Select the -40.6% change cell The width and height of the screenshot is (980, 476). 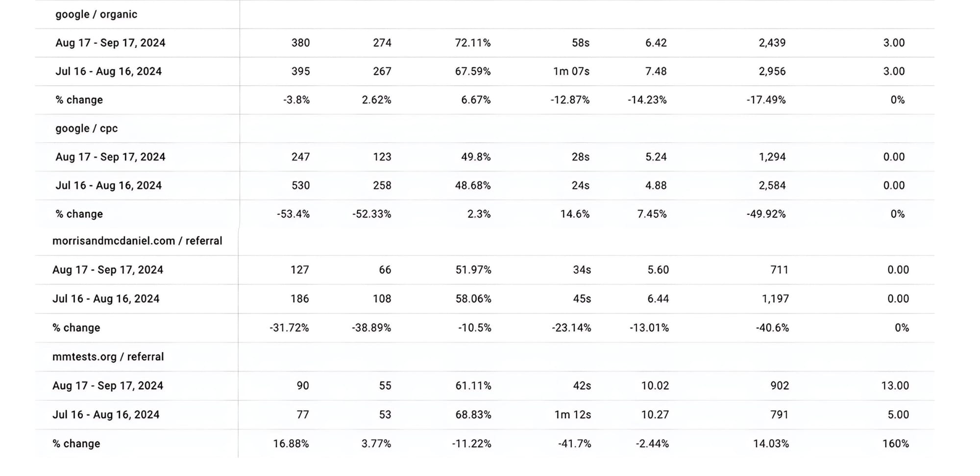[772, 327]
